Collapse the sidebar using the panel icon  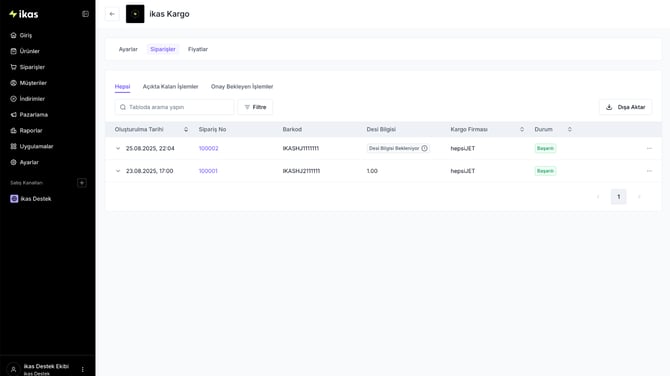pyautogui.click(x=85, y=14)
